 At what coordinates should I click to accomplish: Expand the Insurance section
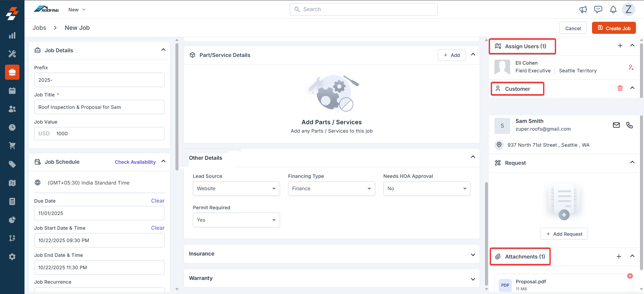tap(473, 255)
